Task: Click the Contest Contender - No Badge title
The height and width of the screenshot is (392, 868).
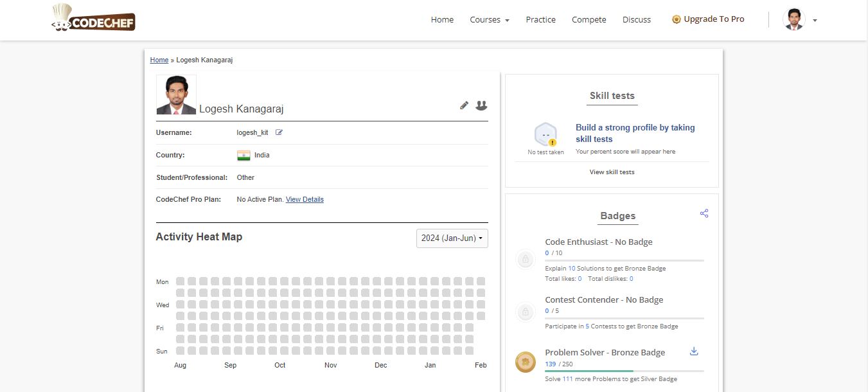Action: [604, 300]
